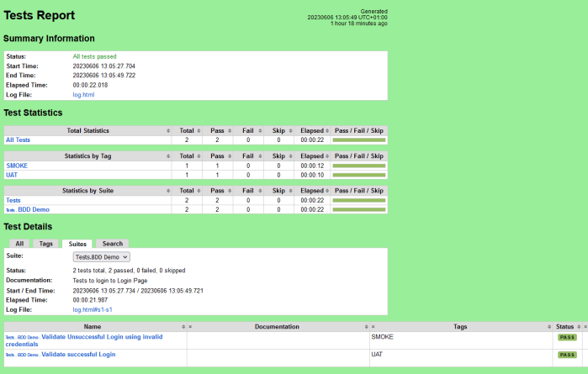This screenshot has height=374, width=588.
Task: Open log.html link in Summary Information
Action: click(x=83, y=95)
